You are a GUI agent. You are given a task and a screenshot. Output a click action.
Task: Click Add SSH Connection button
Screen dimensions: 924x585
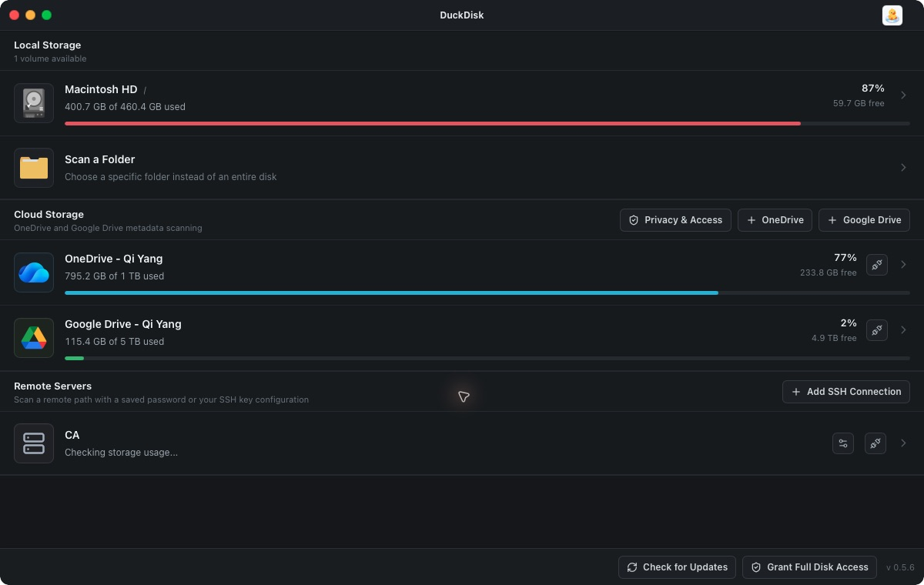[x=846, y=392]
